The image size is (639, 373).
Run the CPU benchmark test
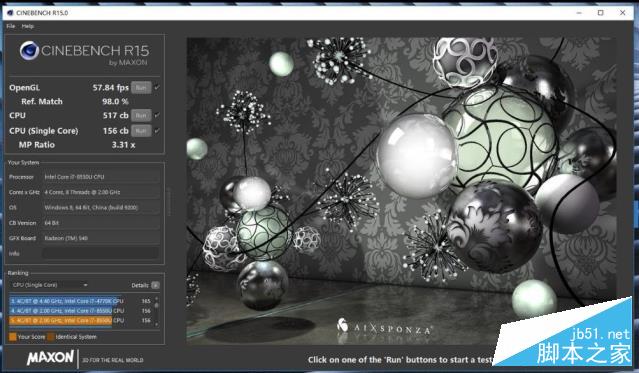pyautogui.click(x=141, y=115)
